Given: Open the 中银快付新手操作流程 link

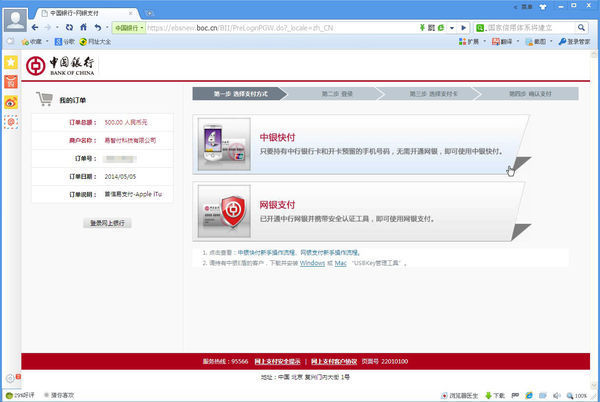Looking at the screenshot, I should coord(266,252).
